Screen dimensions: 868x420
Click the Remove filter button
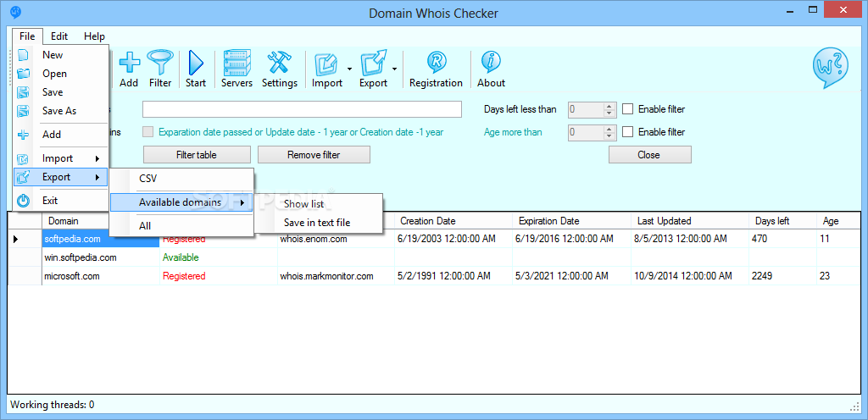pos(314,155)
